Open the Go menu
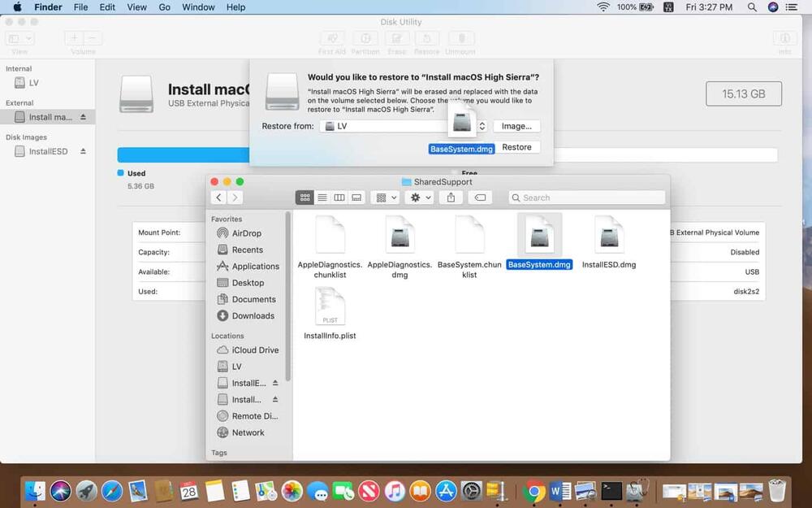812x508 pixels. pyautogui.click(x=165, y=7)
